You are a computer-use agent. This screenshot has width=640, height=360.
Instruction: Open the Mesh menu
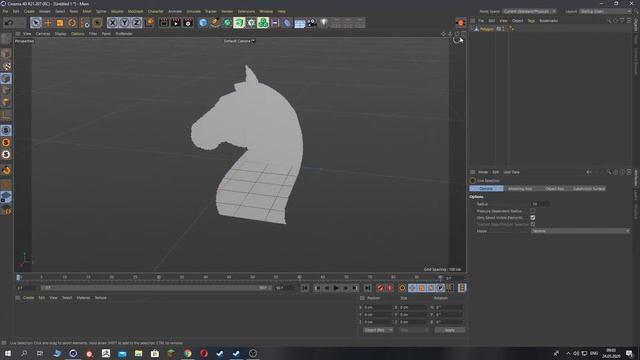pyautogui.click(x=87, y=11)
